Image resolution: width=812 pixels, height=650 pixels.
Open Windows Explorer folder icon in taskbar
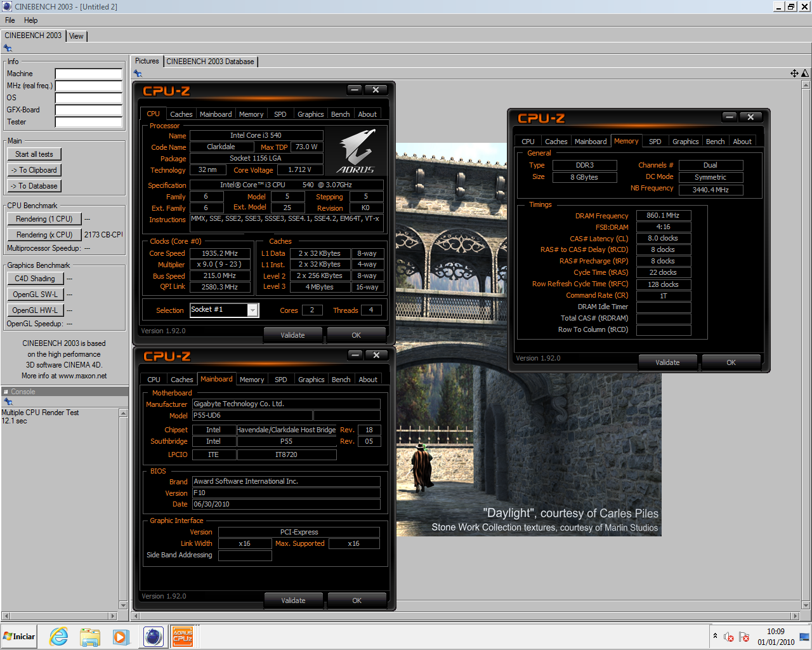tap(89, 637)
